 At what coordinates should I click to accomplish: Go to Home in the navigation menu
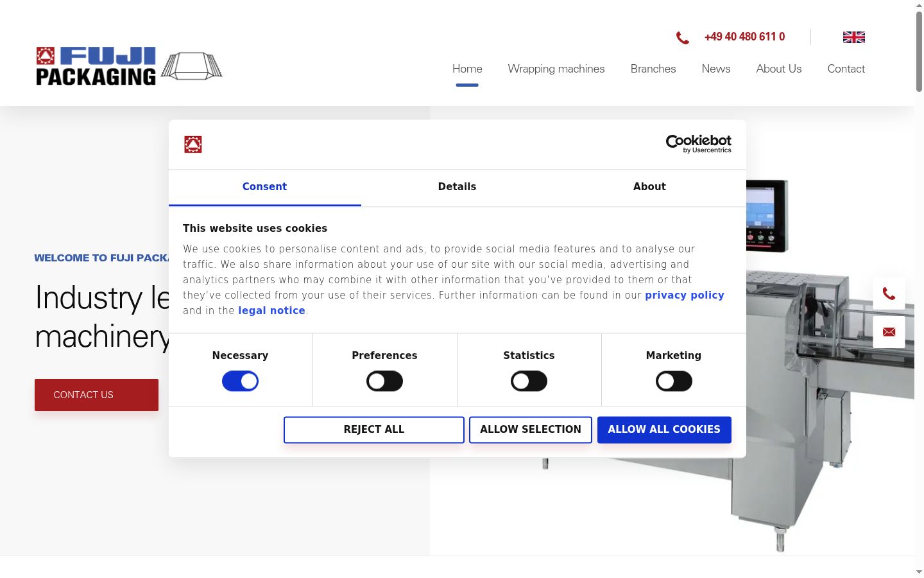click(x=467, y=69)
